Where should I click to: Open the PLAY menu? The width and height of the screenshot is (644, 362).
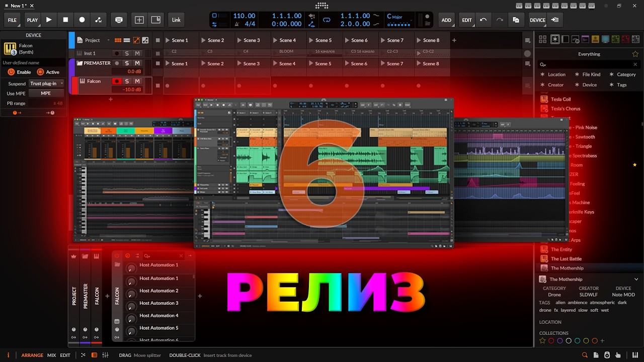(x=32, y=20)
